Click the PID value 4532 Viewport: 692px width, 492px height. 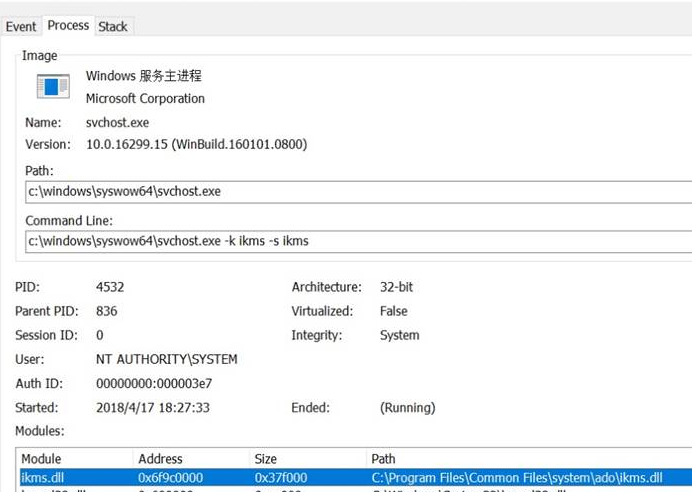click(110, 287)
